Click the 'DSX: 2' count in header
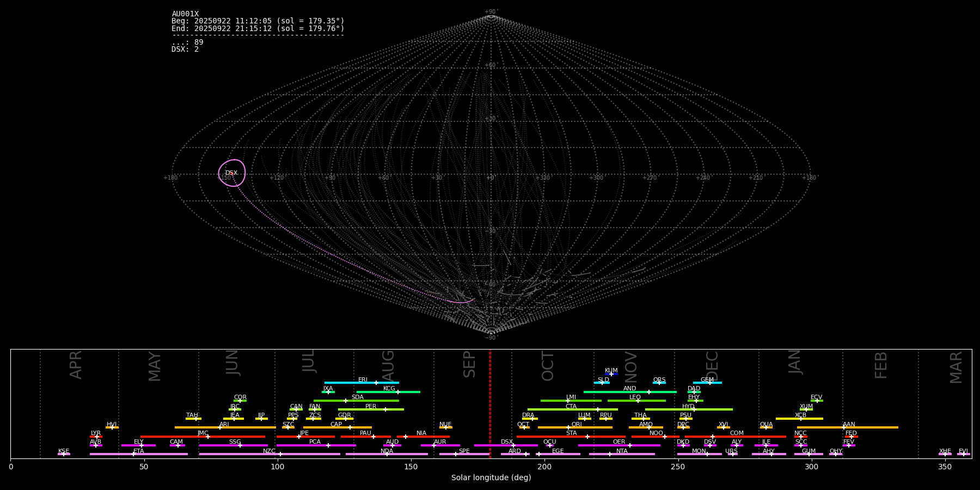 click(185, 50)
